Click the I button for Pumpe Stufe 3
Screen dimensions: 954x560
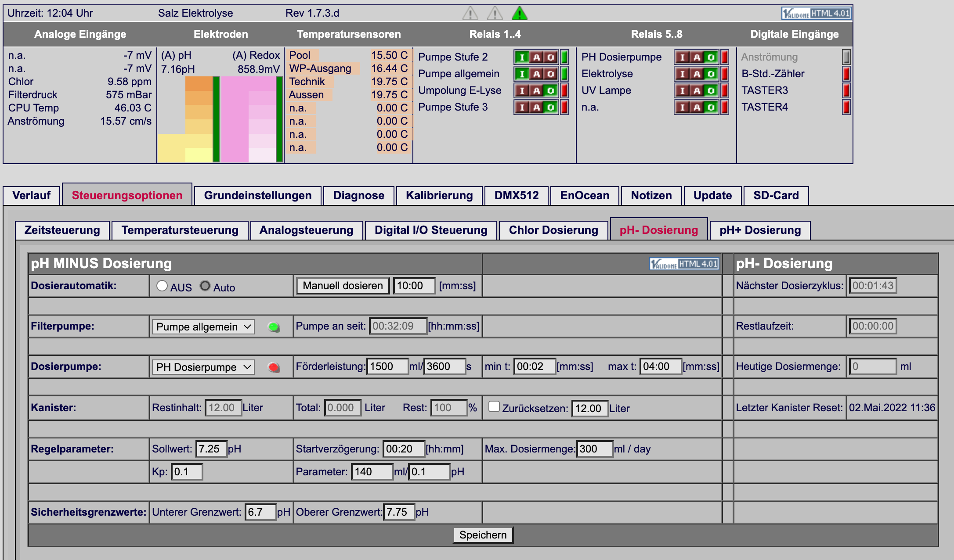coord(522,107)
